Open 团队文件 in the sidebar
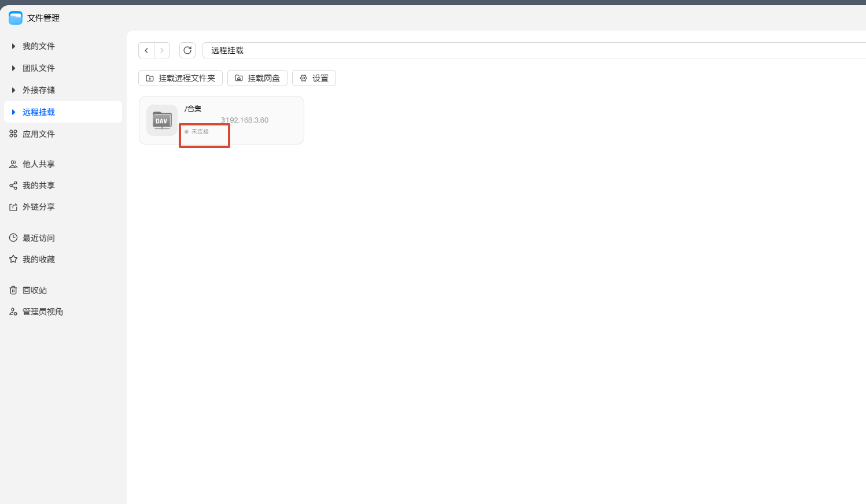 coord(39,68)
